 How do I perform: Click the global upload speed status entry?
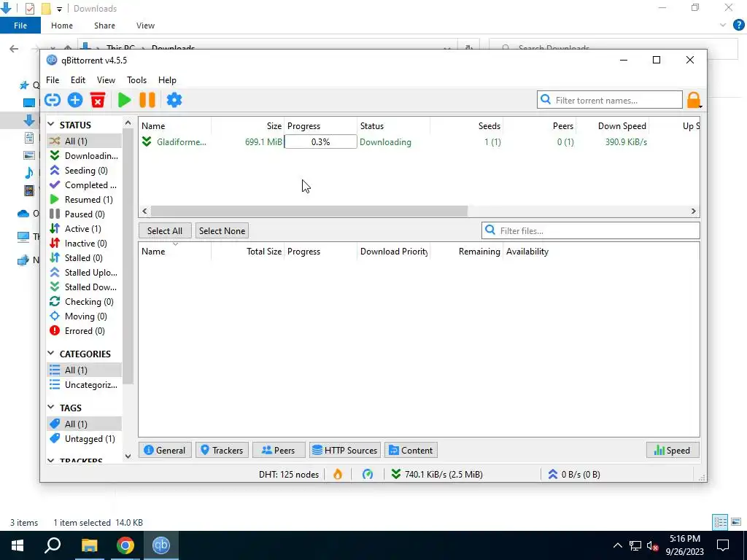pos(574,474)
